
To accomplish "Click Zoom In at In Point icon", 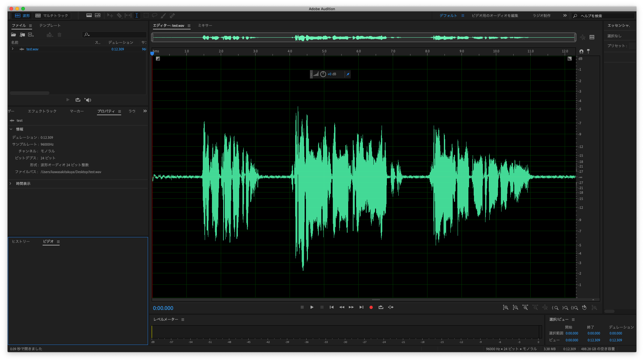I will pos(555,308).
